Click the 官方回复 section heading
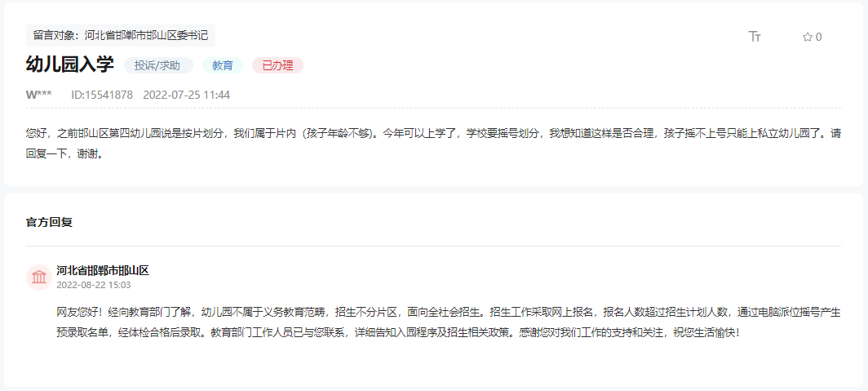 (49, 222)
